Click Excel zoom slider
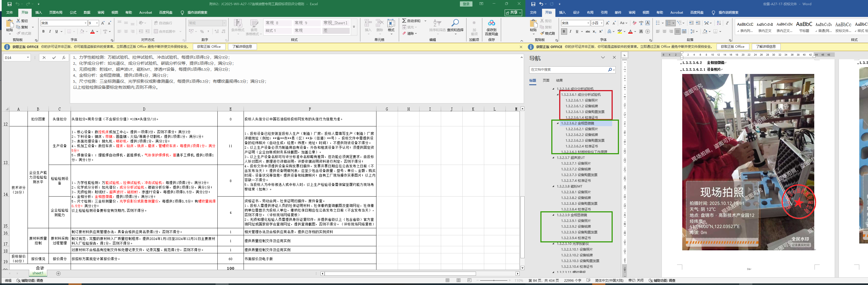Image resolution: width=868 pixels, height=285 pixels. pos(494,280)
